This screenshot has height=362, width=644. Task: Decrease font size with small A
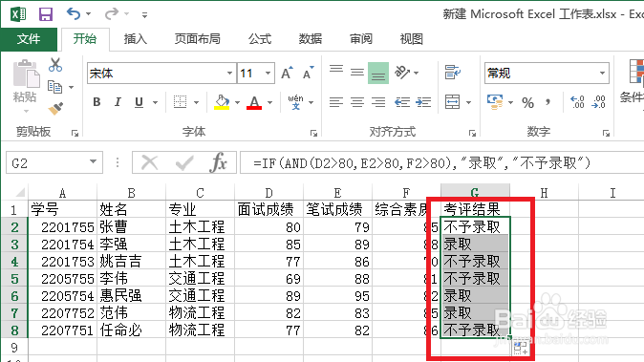click(x=309, y=73)
